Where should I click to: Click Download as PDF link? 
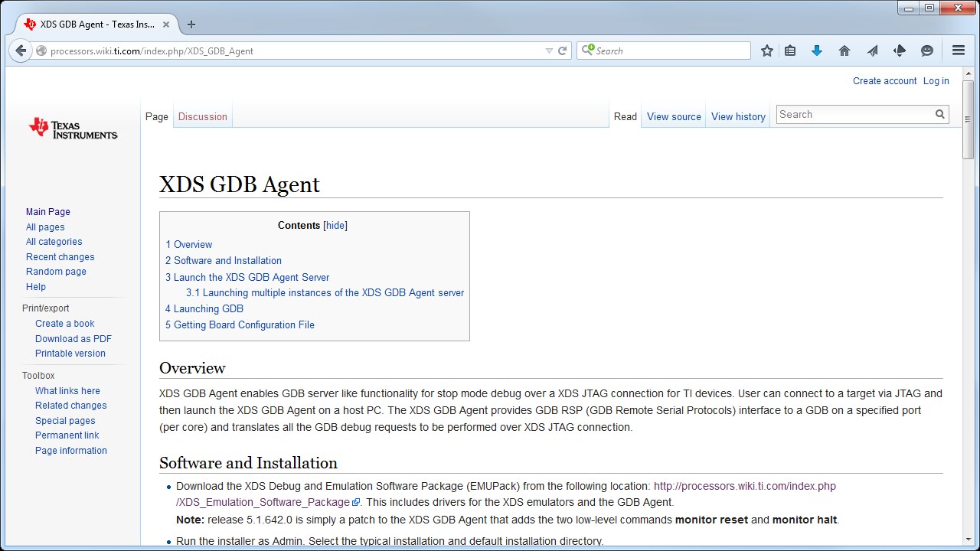click(73, 339)
